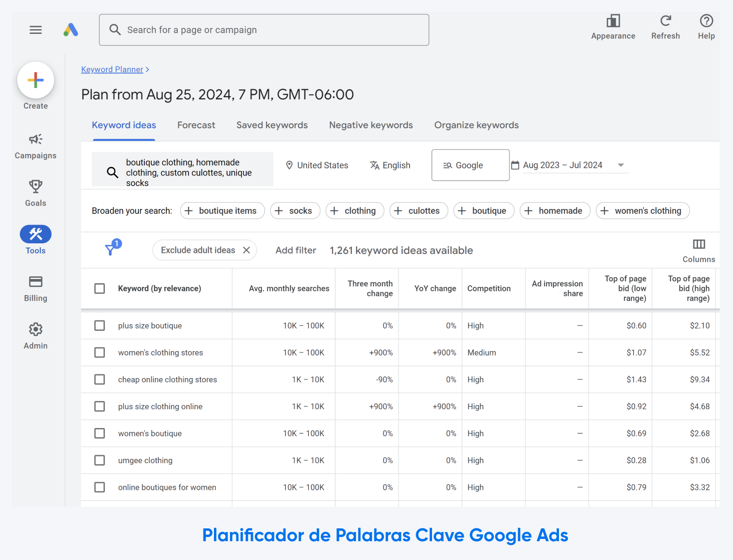This screenshot has width=733, height=560.
Task: Check the select-all keywords checkbox
Action: coord(99,288)
